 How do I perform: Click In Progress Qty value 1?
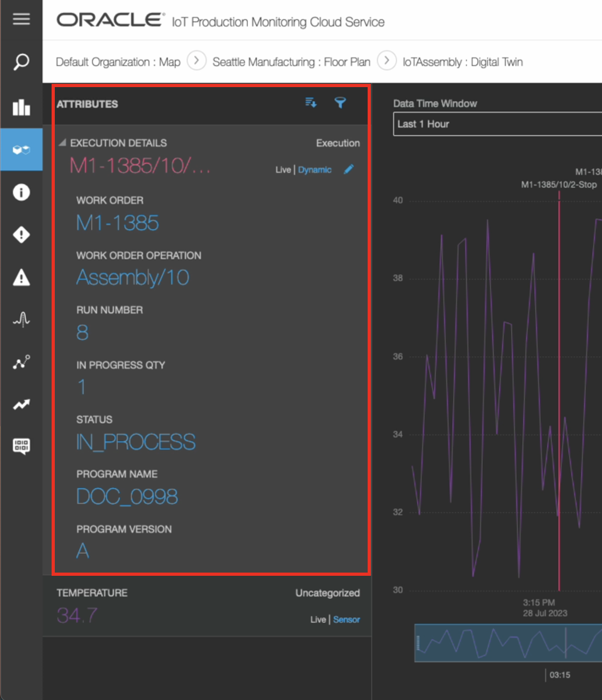point(82,387)
